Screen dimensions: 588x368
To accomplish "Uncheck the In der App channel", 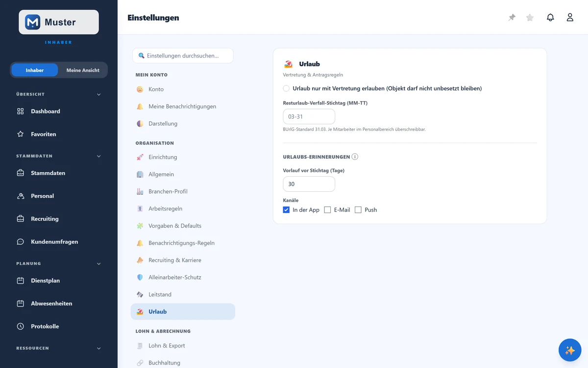I will pos(286,210).
